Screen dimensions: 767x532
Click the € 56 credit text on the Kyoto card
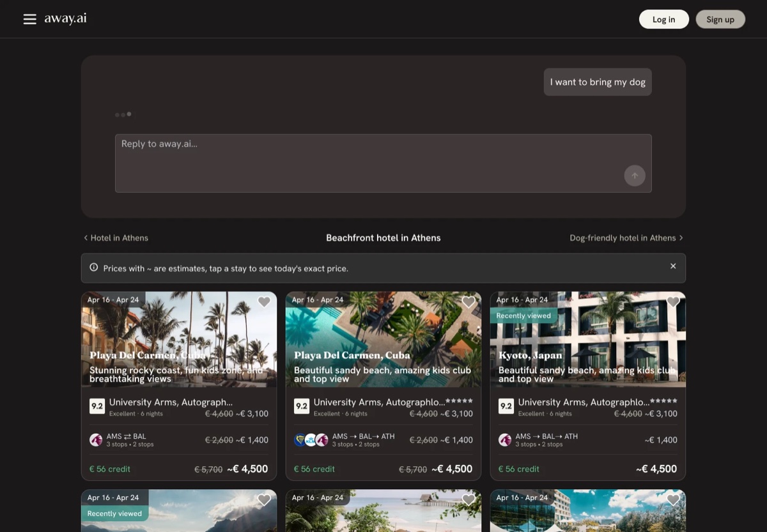(518, 469)
